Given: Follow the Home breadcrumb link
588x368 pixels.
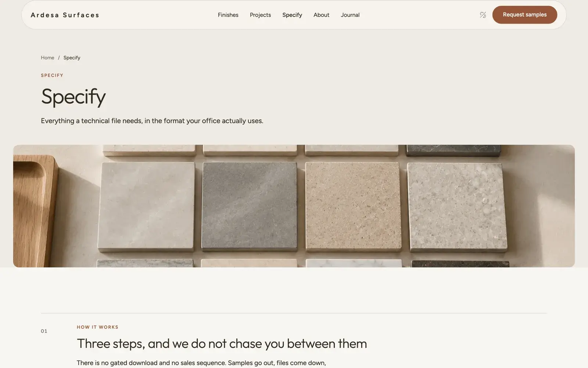Looking at the screenshot, I should tap(47, 58).
